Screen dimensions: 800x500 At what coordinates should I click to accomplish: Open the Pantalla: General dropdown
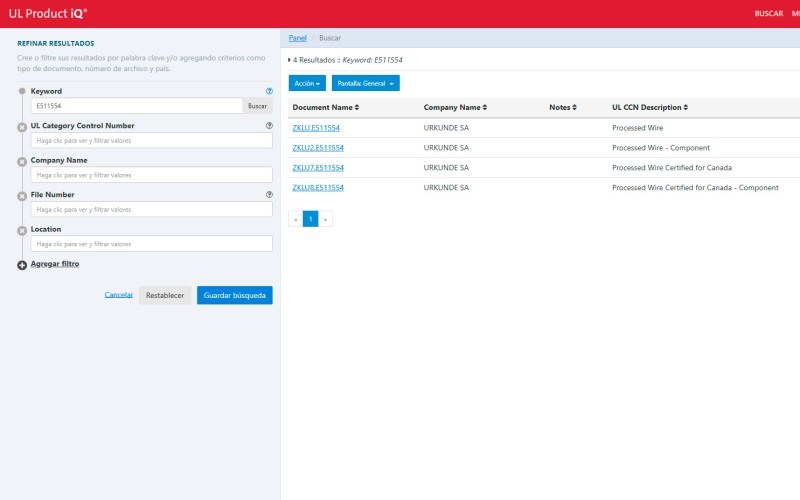coord(366,83)
